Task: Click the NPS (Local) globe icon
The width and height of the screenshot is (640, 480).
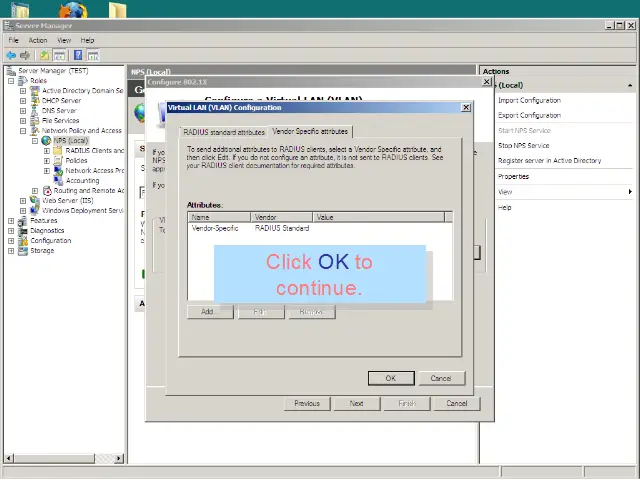Action: coord(47,141)
